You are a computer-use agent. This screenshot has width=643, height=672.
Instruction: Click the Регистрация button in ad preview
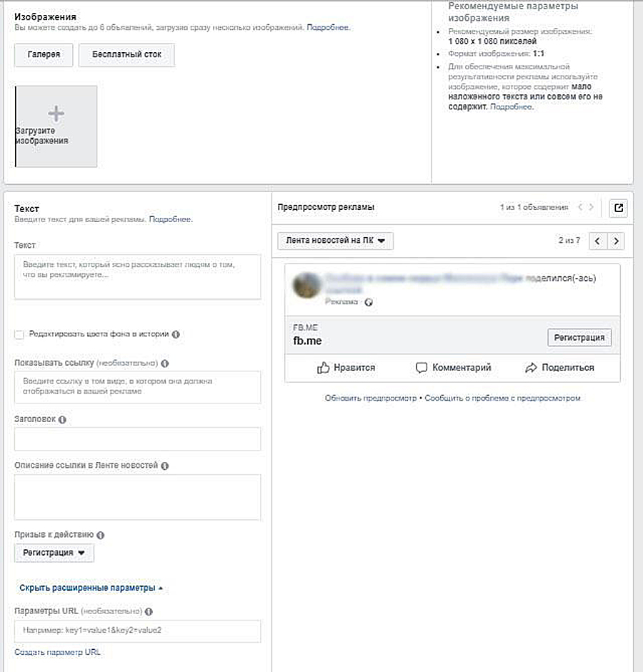coord(579,338)
